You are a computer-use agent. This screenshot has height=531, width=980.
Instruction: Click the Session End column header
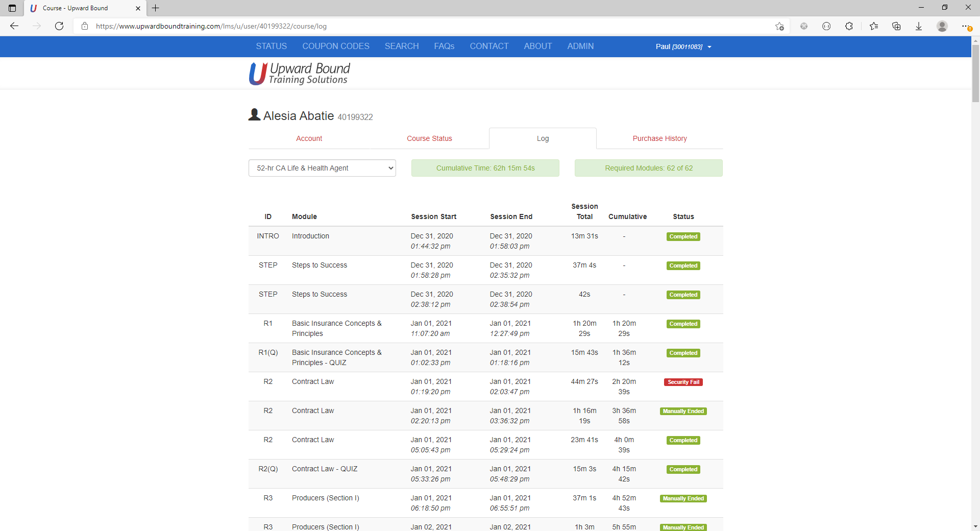pyautogui.click(x=511, y=216)
